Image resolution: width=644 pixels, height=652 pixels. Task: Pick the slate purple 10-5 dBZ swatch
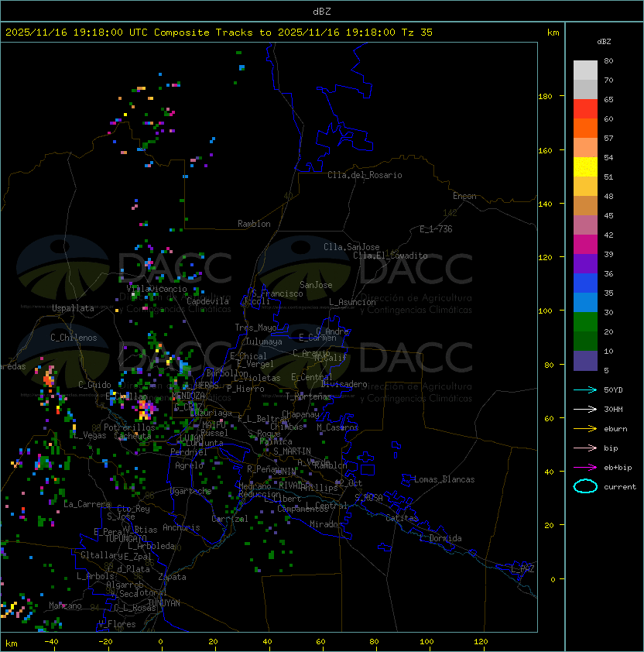[x=585, y=361]
